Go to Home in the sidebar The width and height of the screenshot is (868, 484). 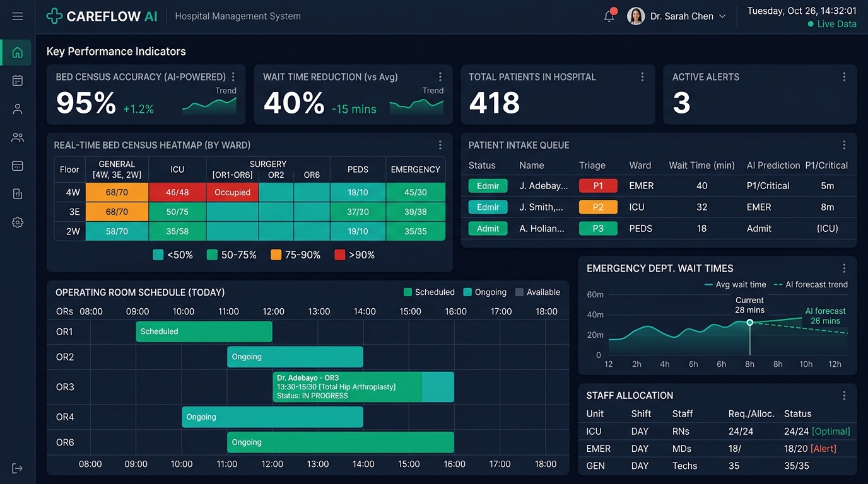tap(17, 52)
